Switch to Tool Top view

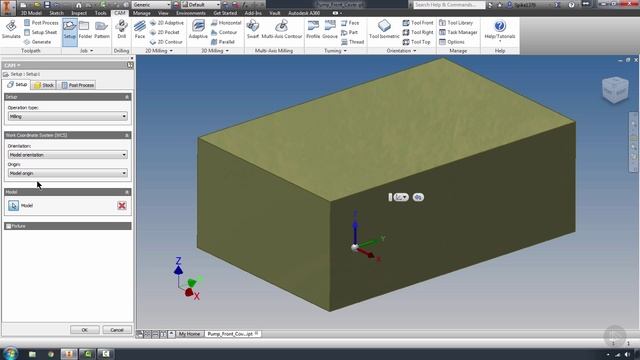click(417, 42)
